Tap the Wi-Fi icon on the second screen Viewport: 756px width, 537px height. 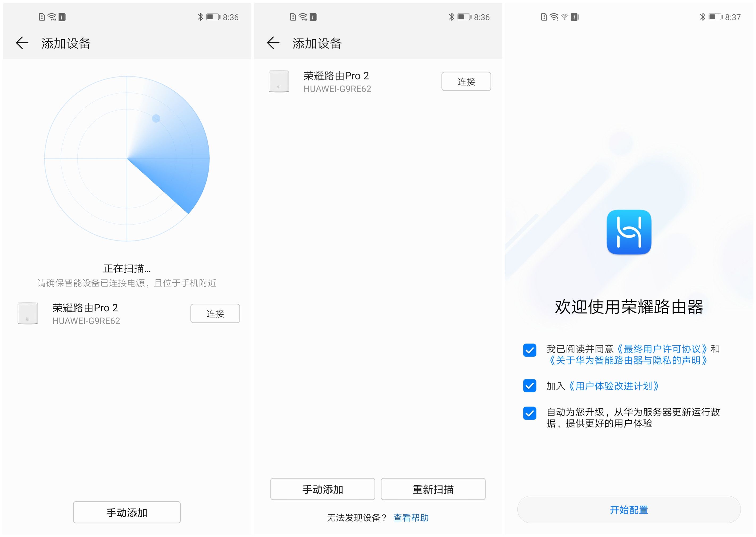click(303, 17)
